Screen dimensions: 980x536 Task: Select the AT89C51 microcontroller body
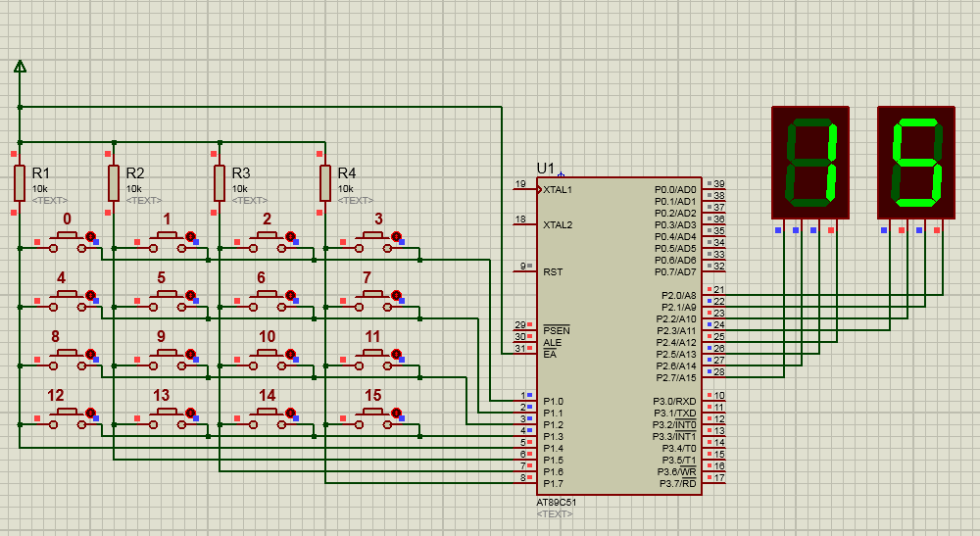(x=618, y=336)
